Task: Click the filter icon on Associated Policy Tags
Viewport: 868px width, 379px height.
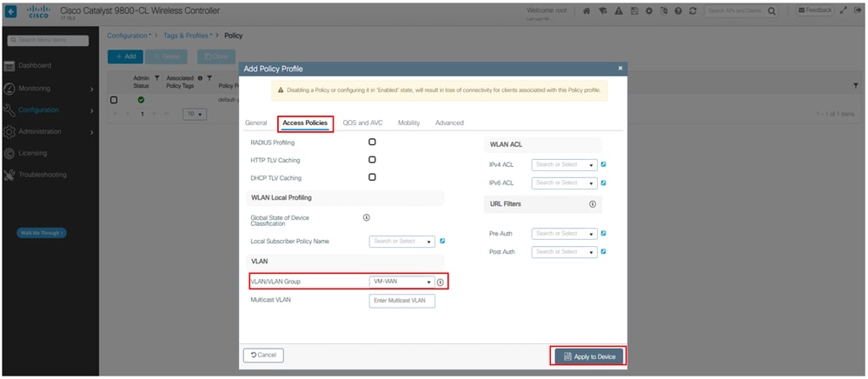Action: point(209,78)
